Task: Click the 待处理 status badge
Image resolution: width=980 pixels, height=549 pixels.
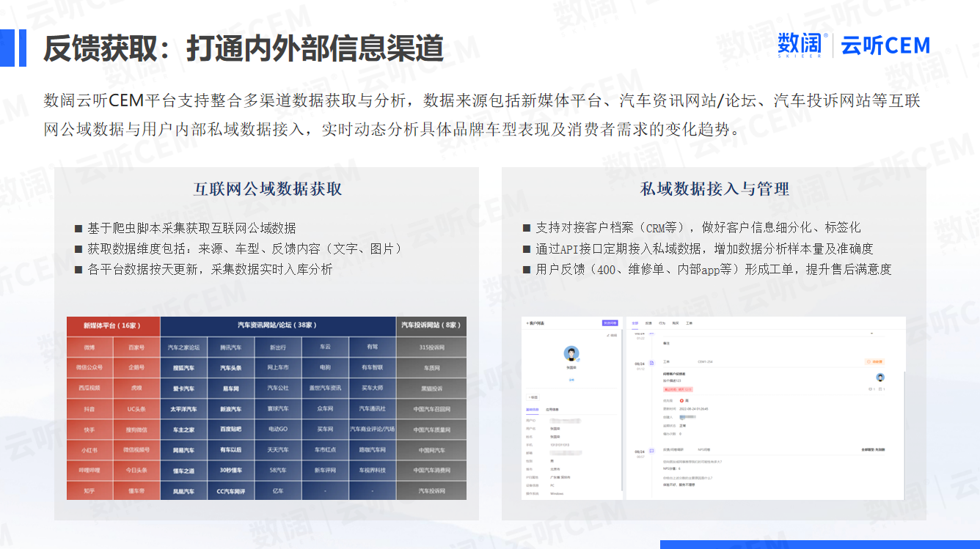Action: click(x=874, y=361)
